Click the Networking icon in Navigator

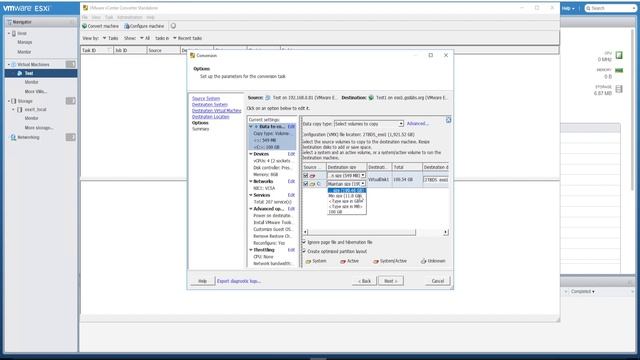pos(13,138)
